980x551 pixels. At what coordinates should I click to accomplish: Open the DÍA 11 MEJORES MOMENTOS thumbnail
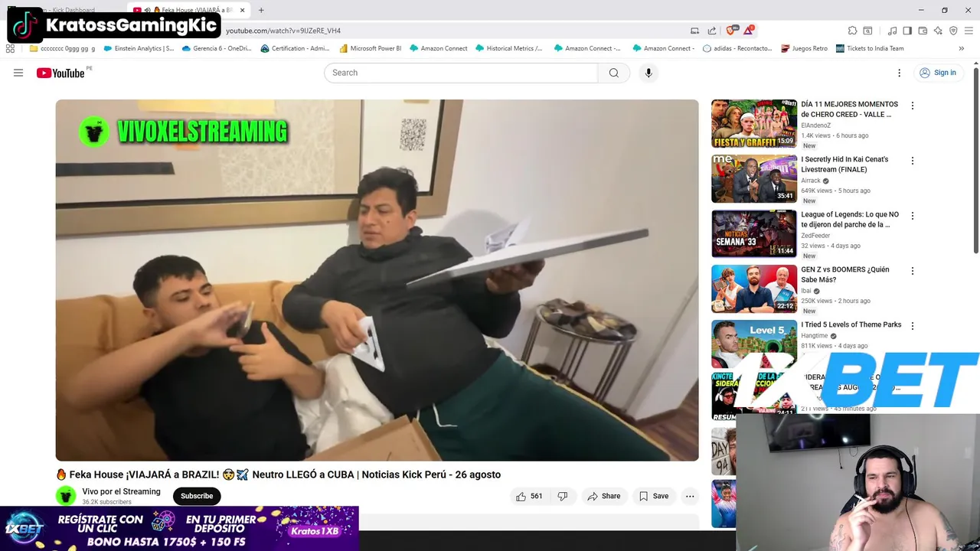coord(754,123)
